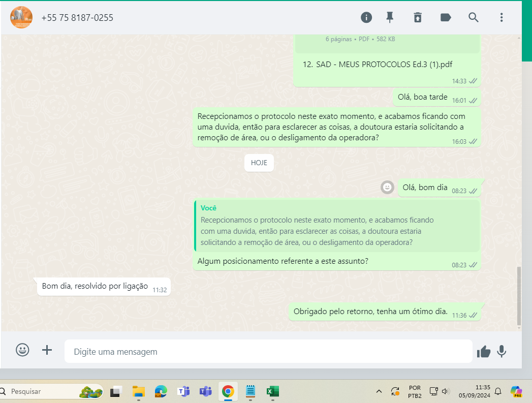Pin this conversation with pushpin icon
The height and width of the screenshot is (403, 532).
click(390, 17)
